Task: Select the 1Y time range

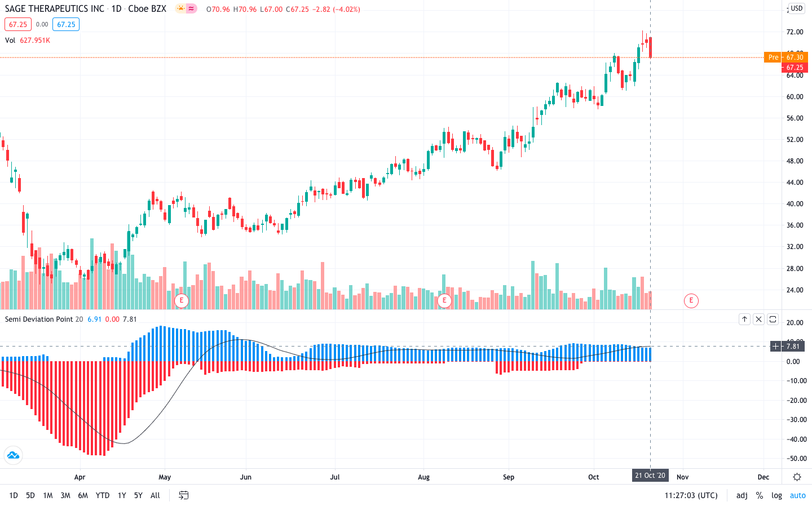Action: coord(122,495)
